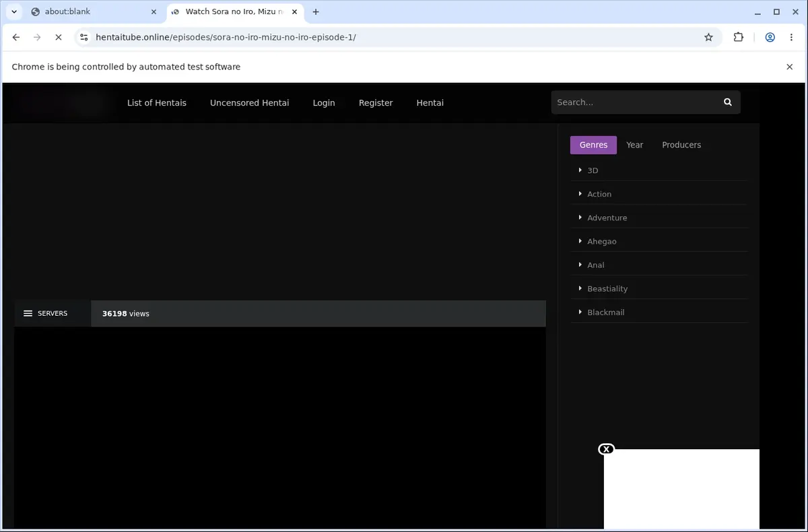Screen dimensions: 808x532
Task: Click the white popup ad box
Action: pyautogui.click(x=681, y=489)
